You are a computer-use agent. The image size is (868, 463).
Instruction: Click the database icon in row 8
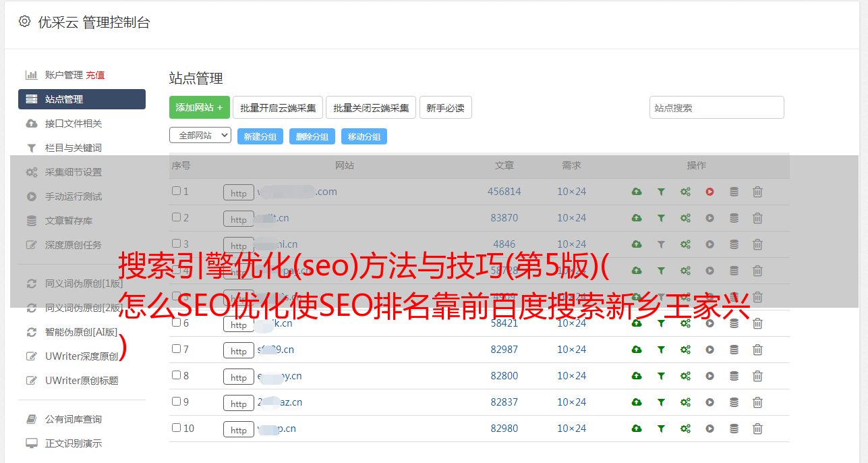click(x=734, y=376)
